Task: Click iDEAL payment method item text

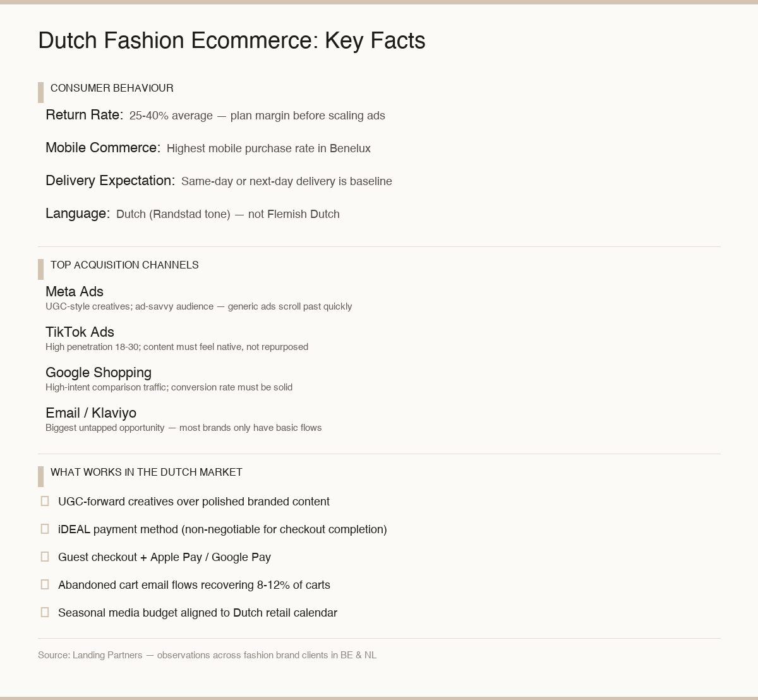Action: [x=222, y=529]
